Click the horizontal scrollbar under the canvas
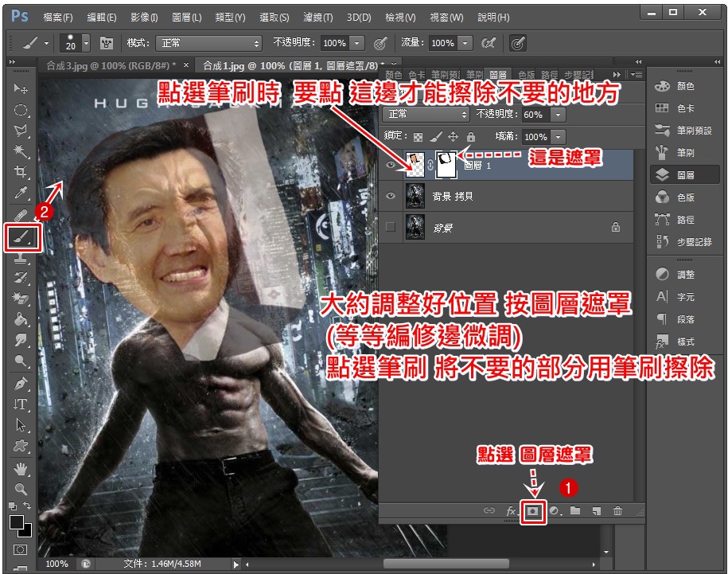728x574 pixels. click(x=446, y=564)
